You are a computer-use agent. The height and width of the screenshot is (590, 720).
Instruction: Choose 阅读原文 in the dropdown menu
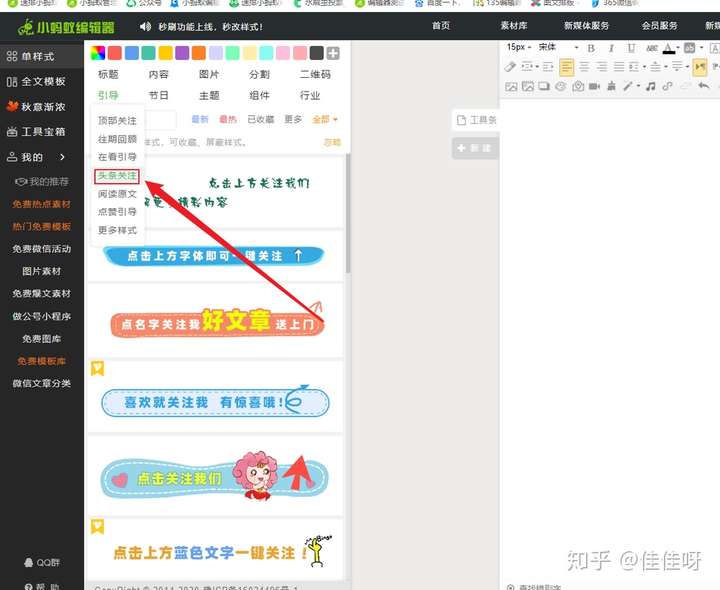coord(117,194)
